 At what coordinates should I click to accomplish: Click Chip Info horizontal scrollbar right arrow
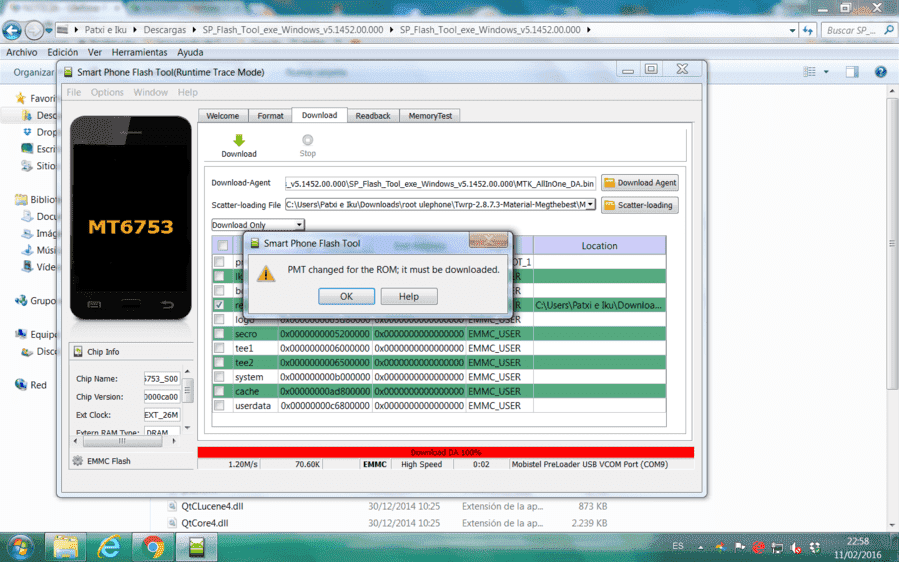pyautogui.click(x=174, y=441)
